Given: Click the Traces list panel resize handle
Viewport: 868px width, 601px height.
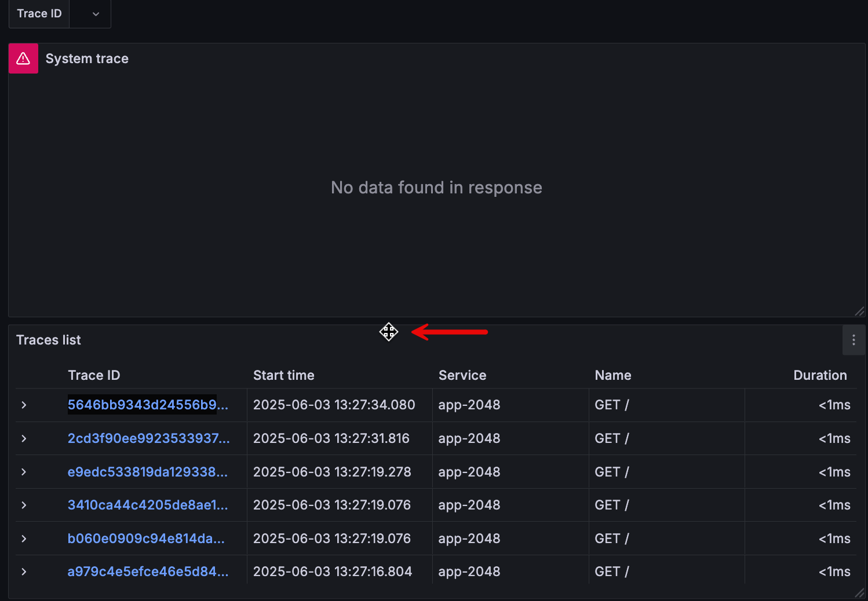Looking at the screenshot, I should (859, 593).
